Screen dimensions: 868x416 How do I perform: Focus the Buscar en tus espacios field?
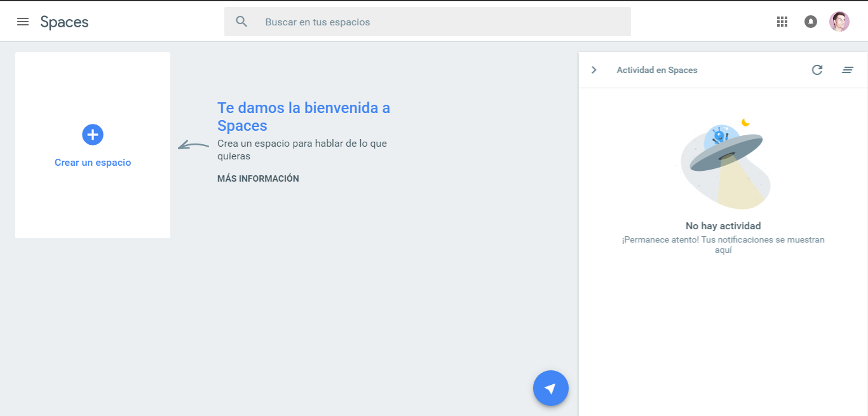[x=428, y=22]
